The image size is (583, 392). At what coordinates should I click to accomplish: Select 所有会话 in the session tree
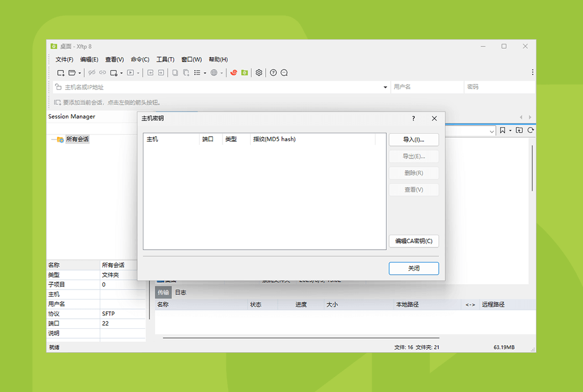point(77,139)
